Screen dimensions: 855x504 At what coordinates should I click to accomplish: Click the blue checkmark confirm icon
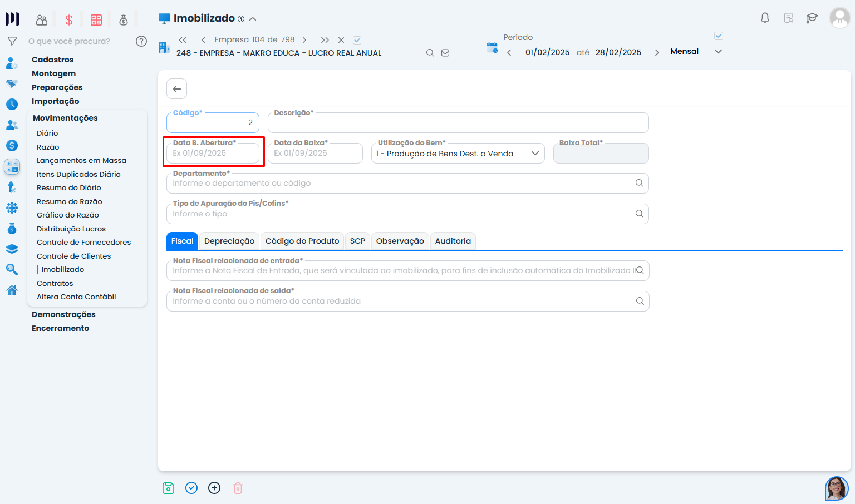tap(191, 488)
